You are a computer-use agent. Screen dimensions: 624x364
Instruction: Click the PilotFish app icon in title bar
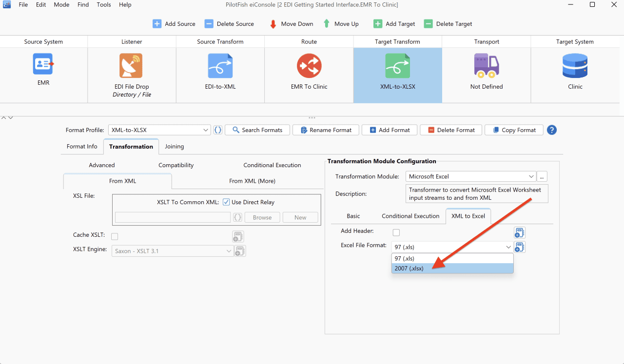pos(7,4)
